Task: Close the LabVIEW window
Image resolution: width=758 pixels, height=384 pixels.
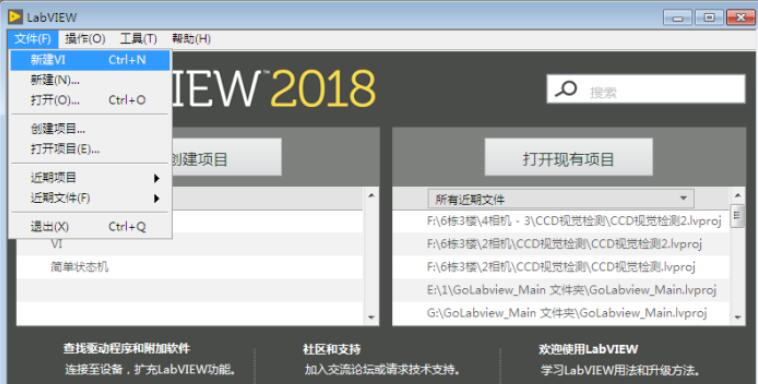Action: click(x=741, y=17)
